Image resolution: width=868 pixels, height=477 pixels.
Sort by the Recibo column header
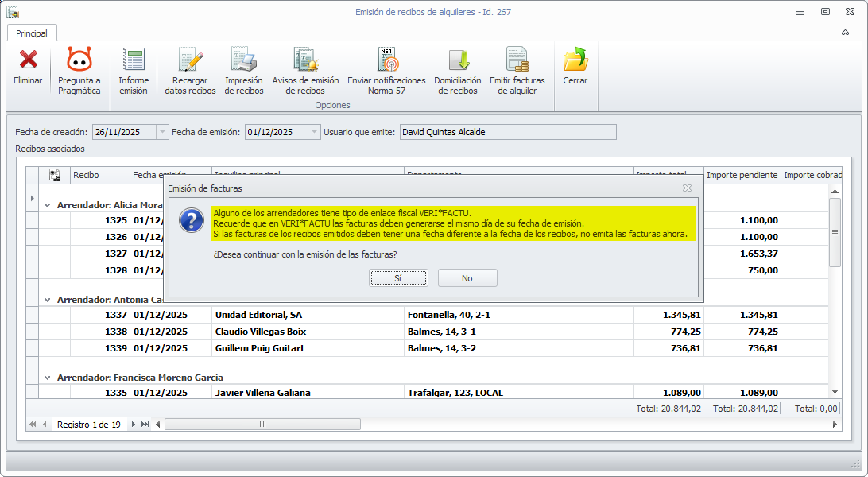pos(100,175)
